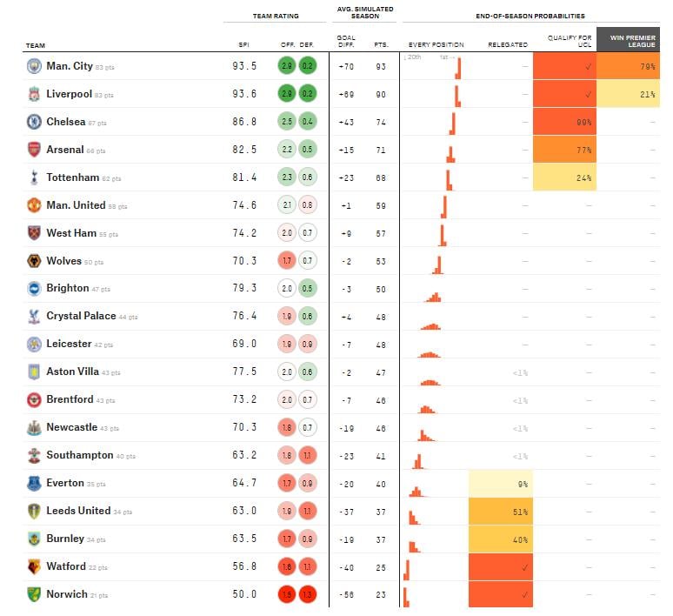This screenshot has width=673, height=616.
Task: Click Brentford's offensive rating circle 2.0
Action: (x=287, y=400)
